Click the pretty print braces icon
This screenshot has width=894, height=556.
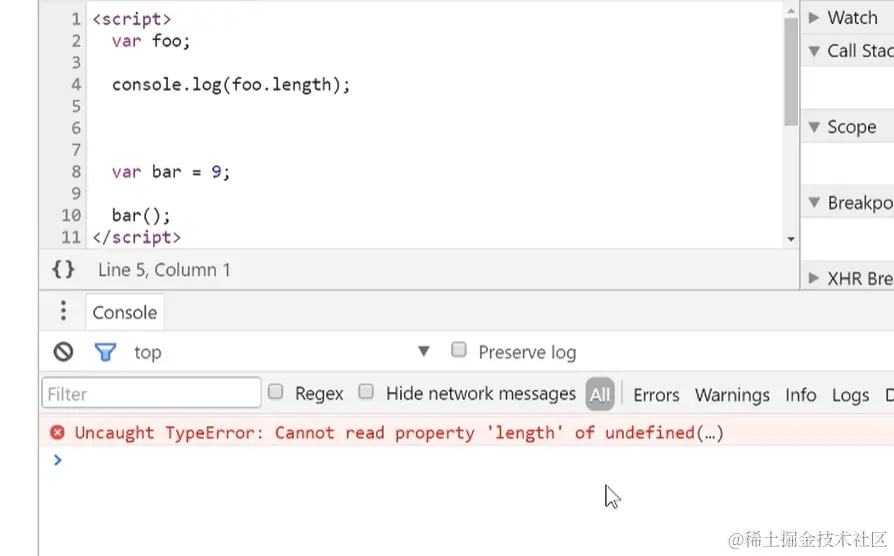[x=63, y=269]
